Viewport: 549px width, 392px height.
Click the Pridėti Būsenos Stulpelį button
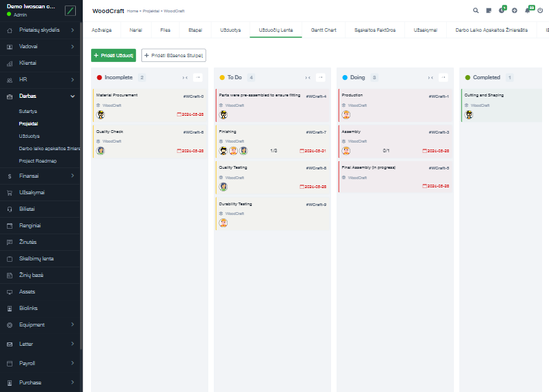coord(173,54)
